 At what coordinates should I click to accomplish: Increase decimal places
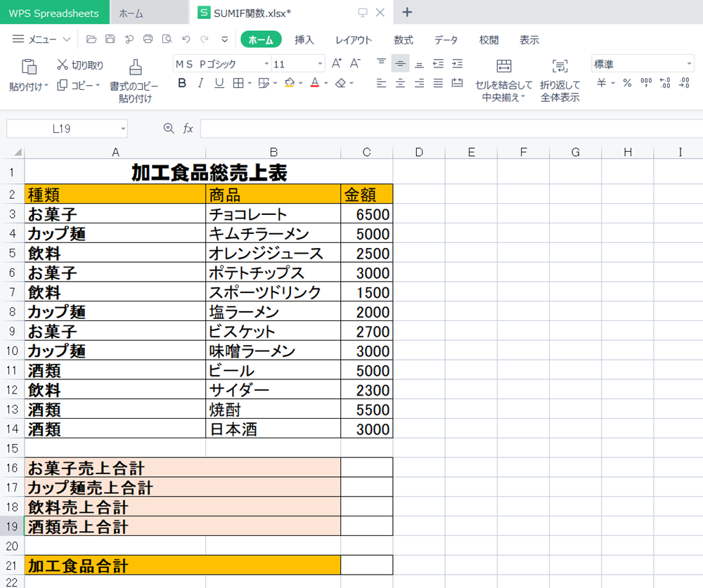[665, 83]
